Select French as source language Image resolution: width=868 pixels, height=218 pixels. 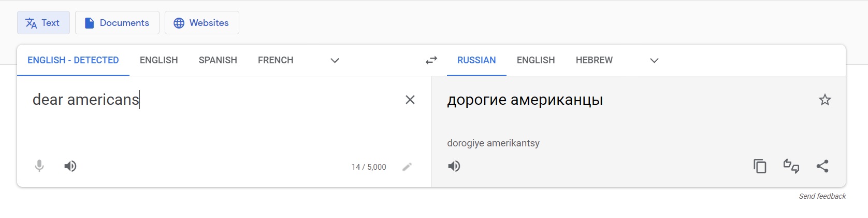pos(276,60)
